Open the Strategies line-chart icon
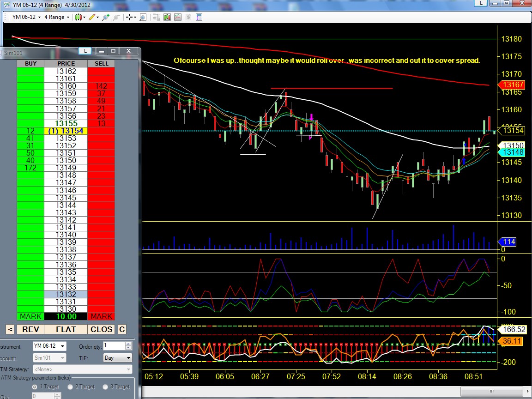This screenshot has width=532, height=399. point(178,17)
